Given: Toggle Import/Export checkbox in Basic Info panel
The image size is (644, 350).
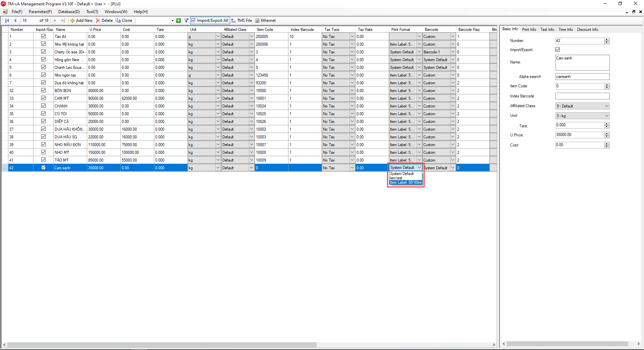Looking at the screenshot, I should (x=558, y=49).
